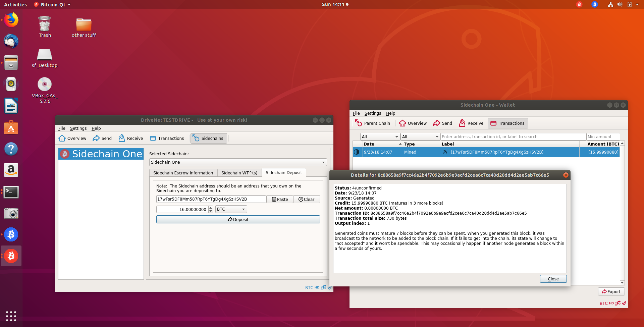Open Activities overview

(x=15, y=4)
